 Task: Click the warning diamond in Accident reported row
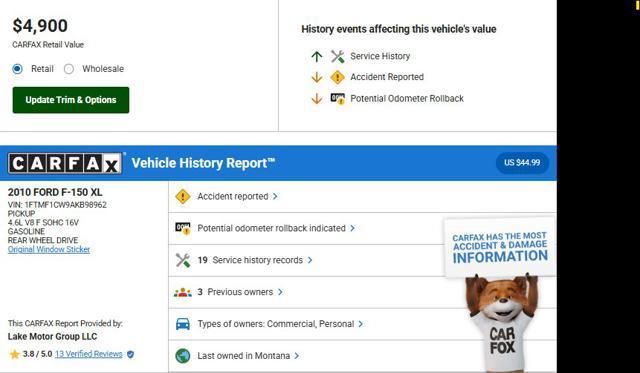click(x=182, y=197)
